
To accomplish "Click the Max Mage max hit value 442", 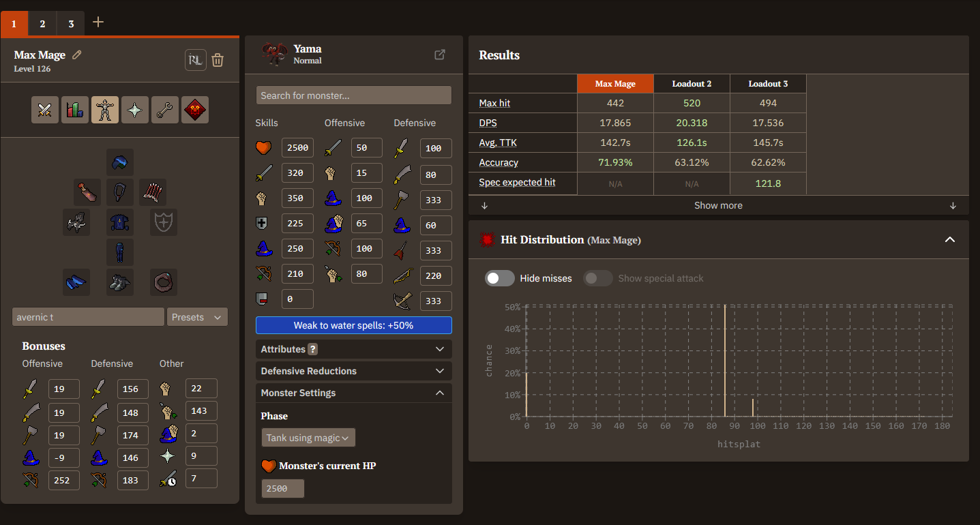I will click(615, 104).
